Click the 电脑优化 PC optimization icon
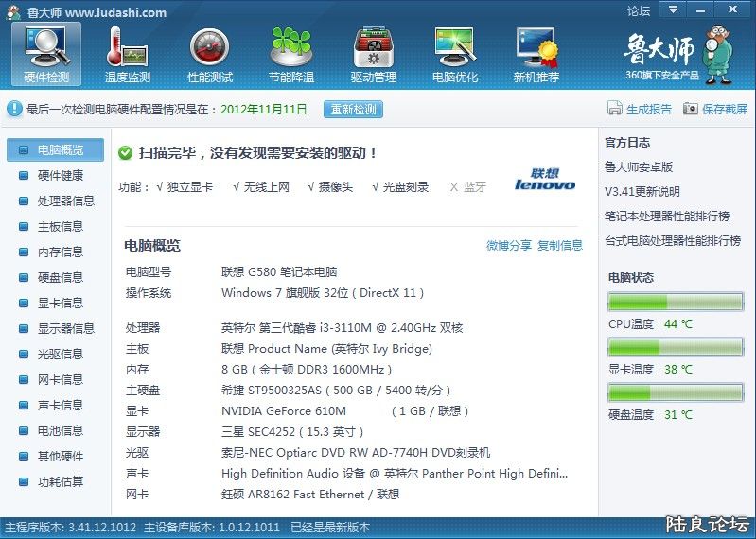 (x=455, y=53)
